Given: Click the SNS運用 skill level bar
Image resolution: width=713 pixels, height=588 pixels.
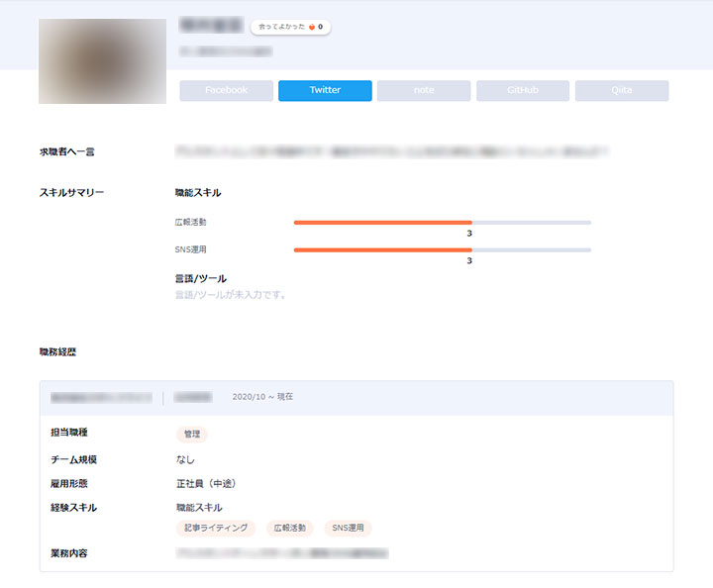Looking at the screenshot, I should click(443, 249).
